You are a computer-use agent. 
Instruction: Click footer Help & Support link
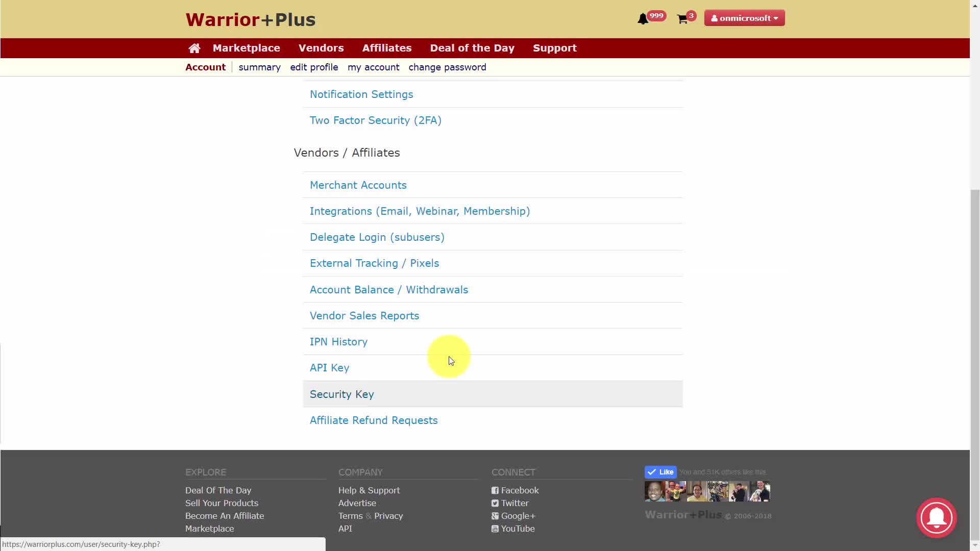coord(369,490)
